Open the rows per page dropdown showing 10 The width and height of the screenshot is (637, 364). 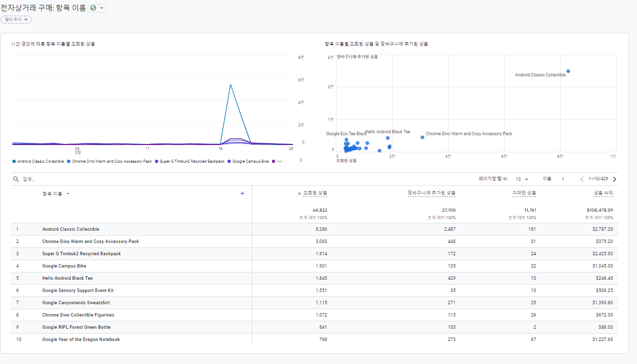pyautogui.click(x=522, y=179)
